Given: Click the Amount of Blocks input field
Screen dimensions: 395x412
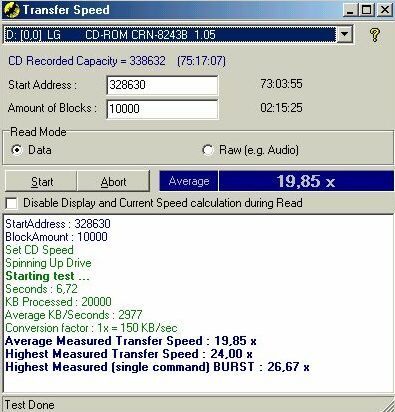Looking at the screenshot, I should click(162, 109).
